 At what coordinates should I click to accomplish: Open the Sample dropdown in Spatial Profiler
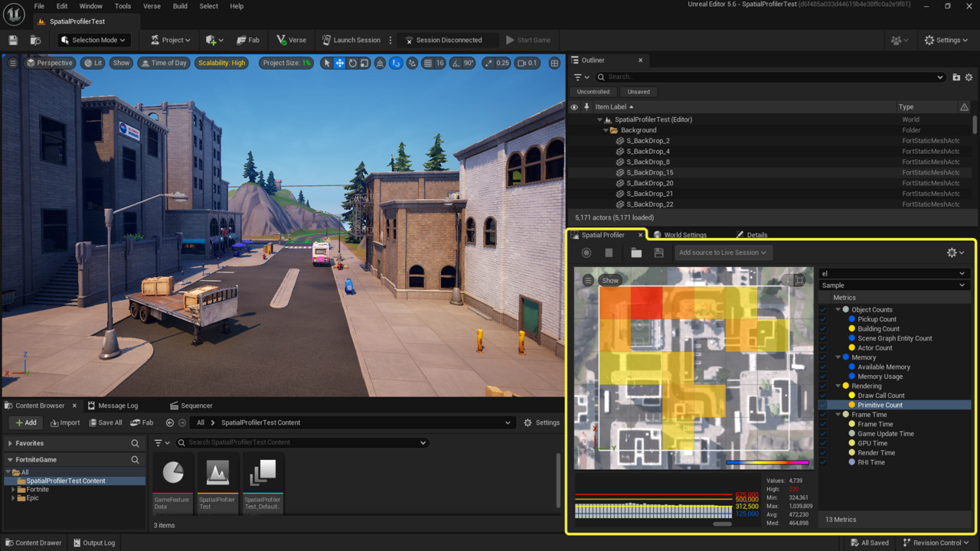point(894,285)
